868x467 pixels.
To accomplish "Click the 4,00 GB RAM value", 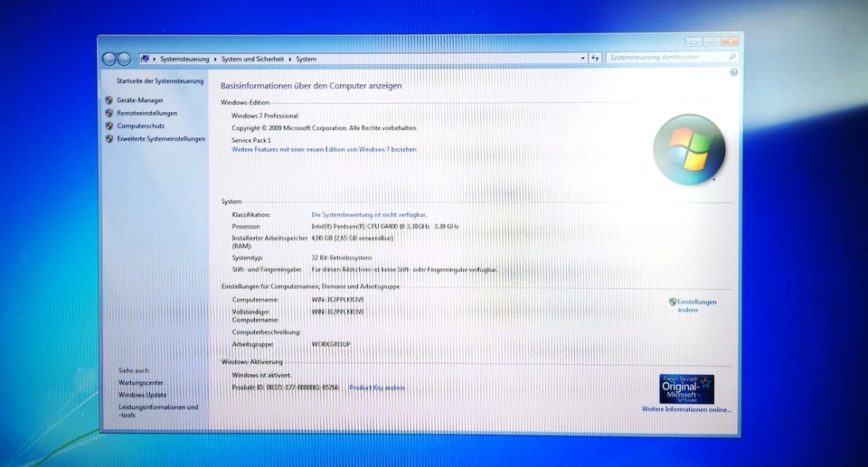I will [352, 238].
